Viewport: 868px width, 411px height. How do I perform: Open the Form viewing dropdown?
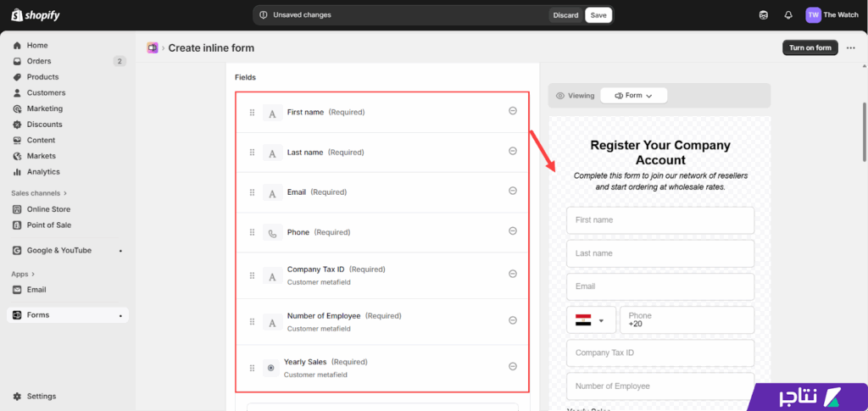tap(633, 96)
